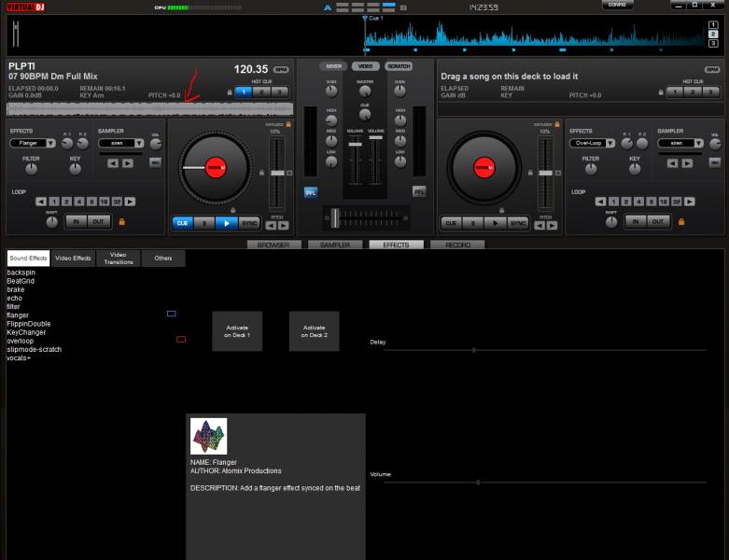This screenshot has height=560, width=729.
Task: Set loop IN point on right deck
Action: [636, 222]
